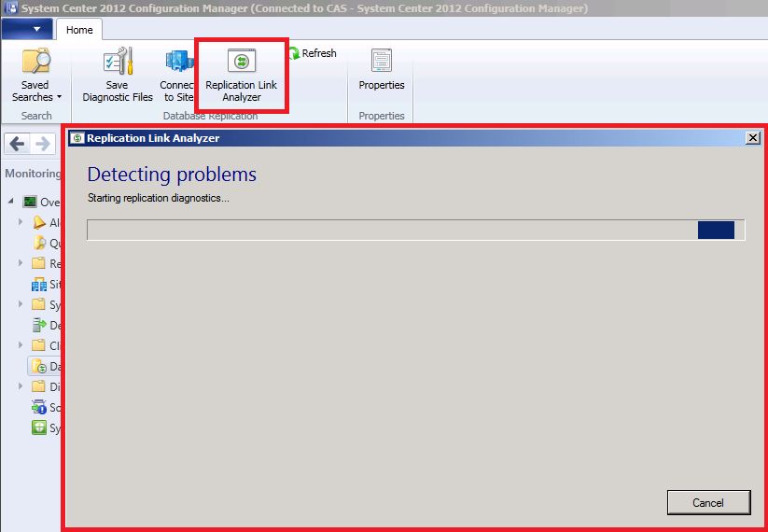Collapse the Overview tree node

coord(11,201)
